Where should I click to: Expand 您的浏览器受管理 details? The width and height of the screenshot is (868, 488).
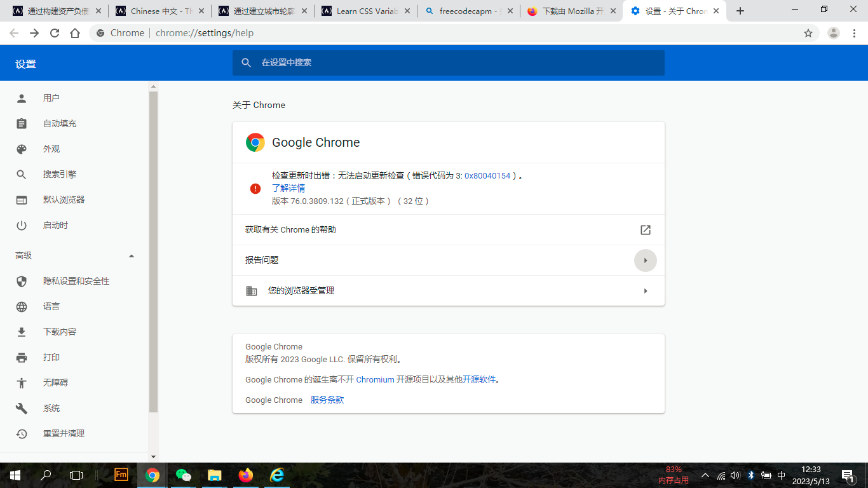pos(646,290)
